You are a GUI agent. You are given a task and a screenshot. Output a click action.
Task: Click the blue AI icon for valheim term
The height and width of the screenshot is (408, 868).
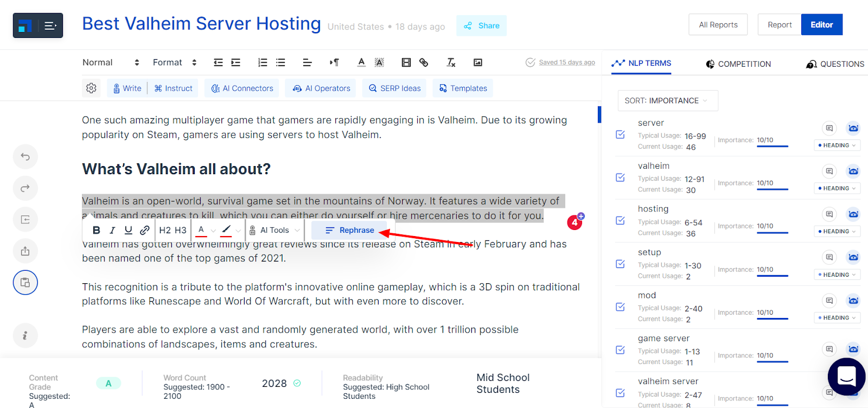point(853,171)
